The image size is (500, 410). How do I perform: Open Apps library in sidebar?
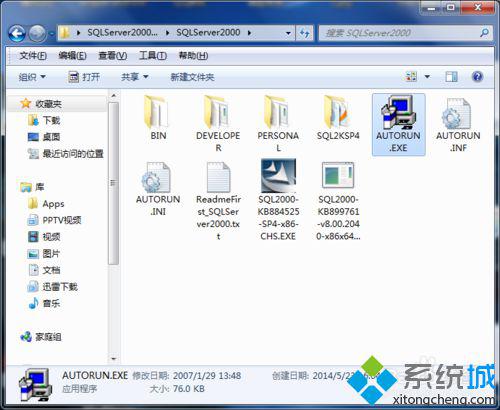[46, 204]
